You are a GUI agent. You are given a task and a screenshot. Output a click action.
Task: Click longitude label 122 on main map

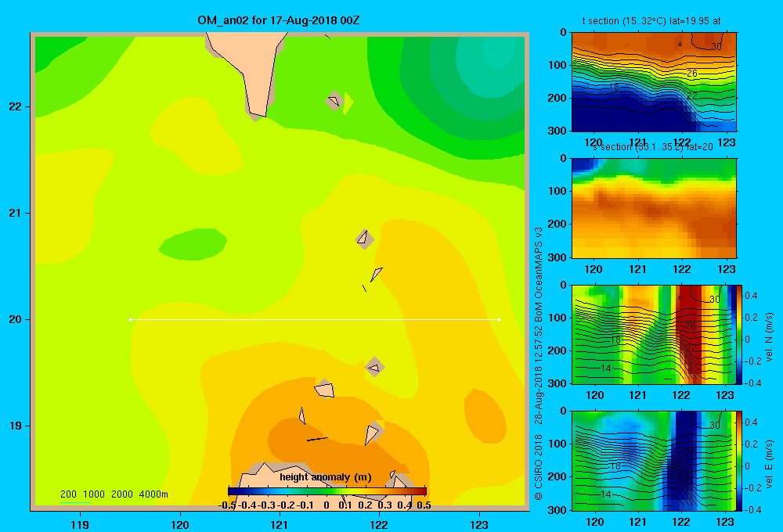click(379, 524)
